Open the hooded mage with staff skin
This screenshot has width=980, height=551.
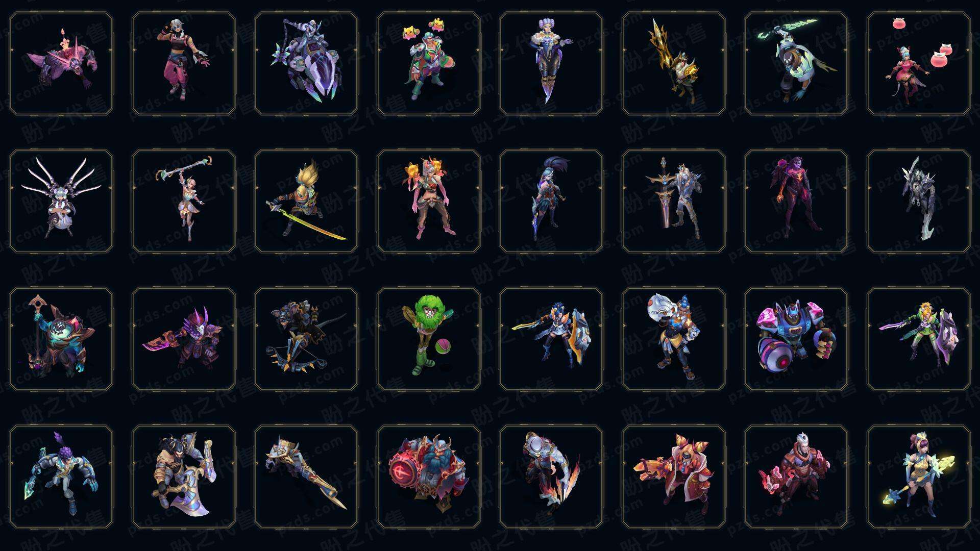pos(61,339)
